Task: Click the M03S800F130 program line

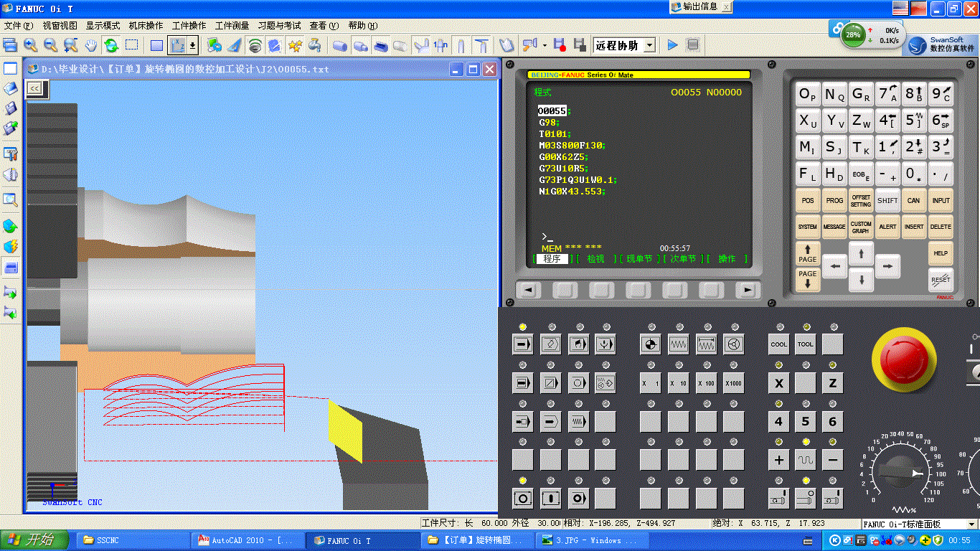Action: [x=572, y=146]
